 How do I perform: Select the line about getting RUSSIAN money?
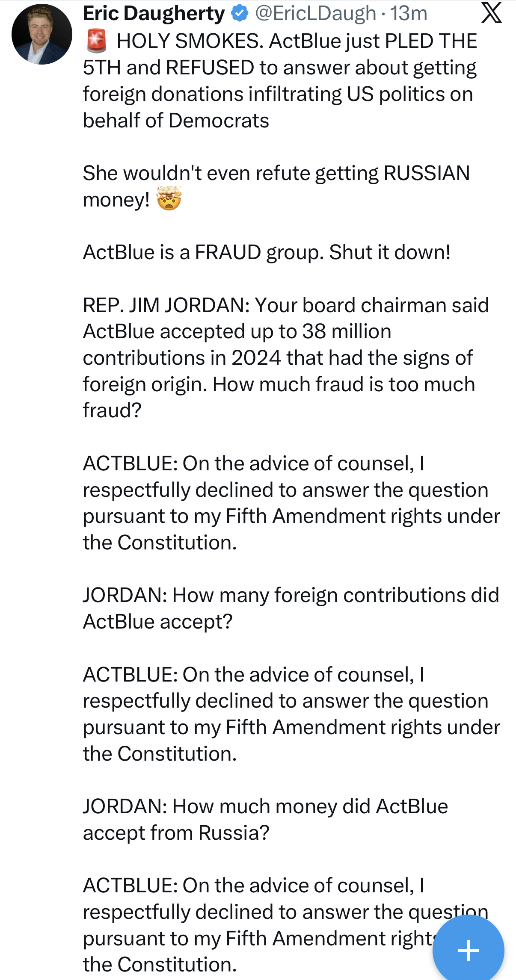(276, 186)
